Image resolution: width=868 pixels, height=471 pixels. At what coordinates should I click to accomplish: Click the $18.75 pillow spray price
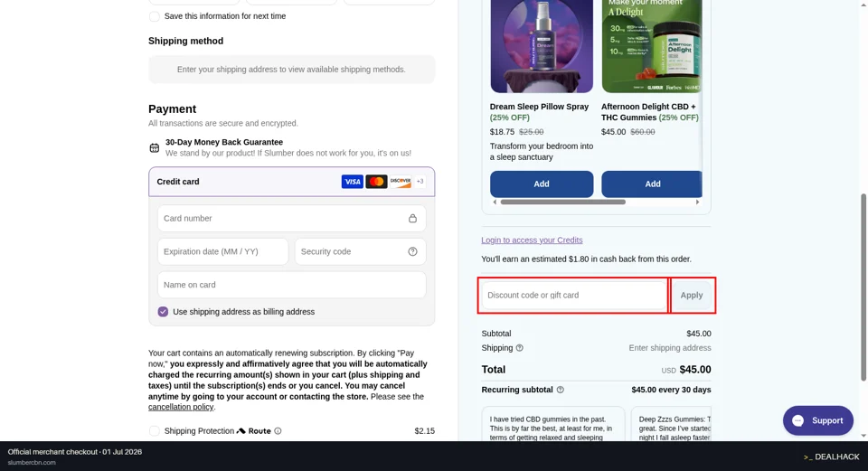502,132
